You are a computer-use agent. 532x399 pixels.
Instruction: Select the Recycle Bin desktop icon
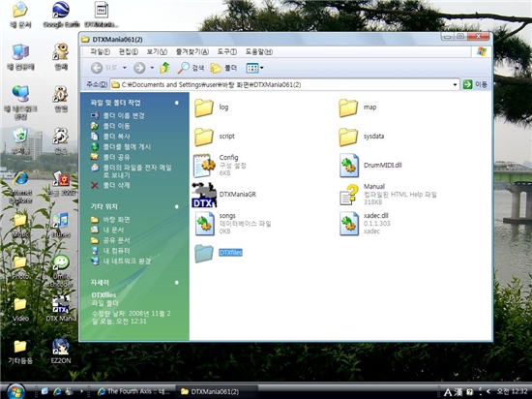[20, 141]
